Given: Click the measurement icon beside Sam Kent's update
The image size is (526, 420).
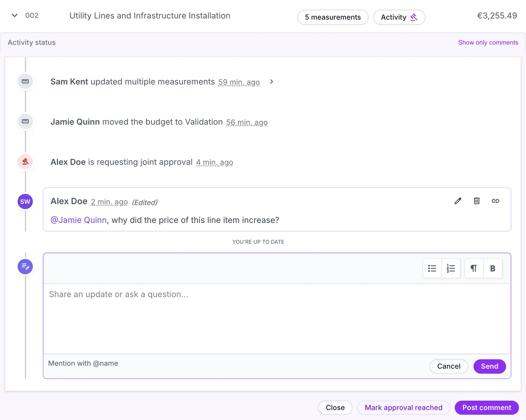Looking at the screenshot, I should pyautogui.click(x=25, y=81).
